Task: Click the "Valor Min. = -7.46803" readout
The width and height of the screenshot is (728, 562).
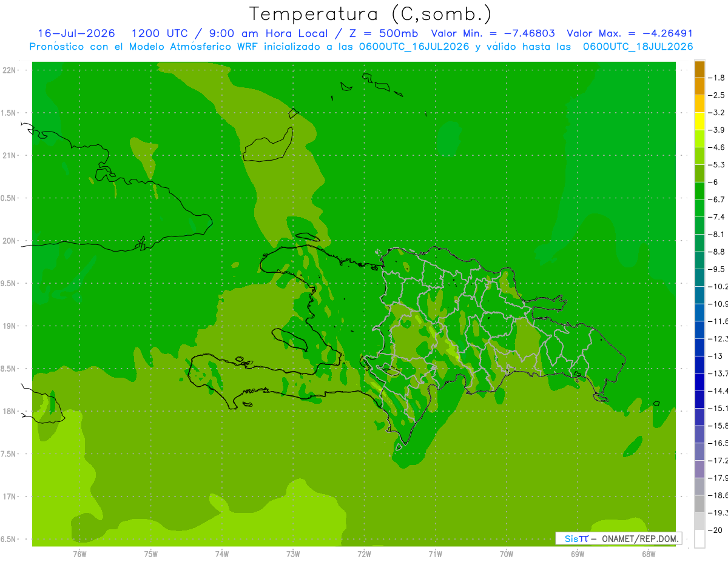Action: pos(493,33)
